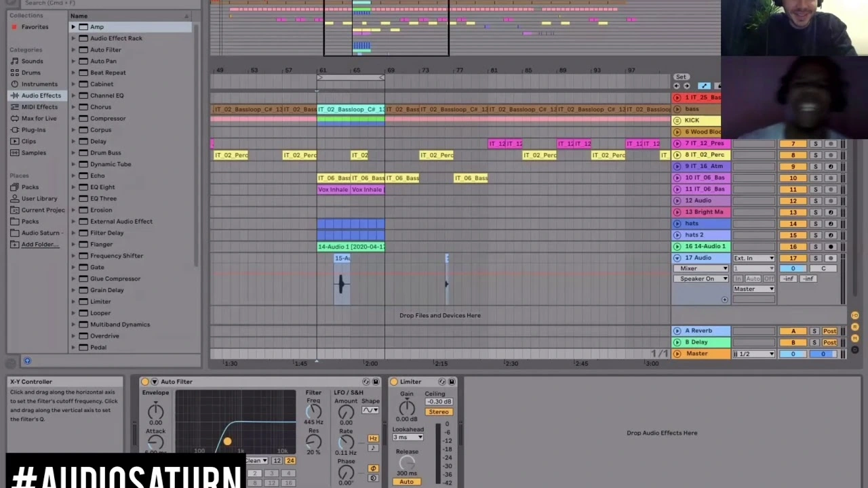Open the Ext. In input dropdown

(x=753, y=258)
